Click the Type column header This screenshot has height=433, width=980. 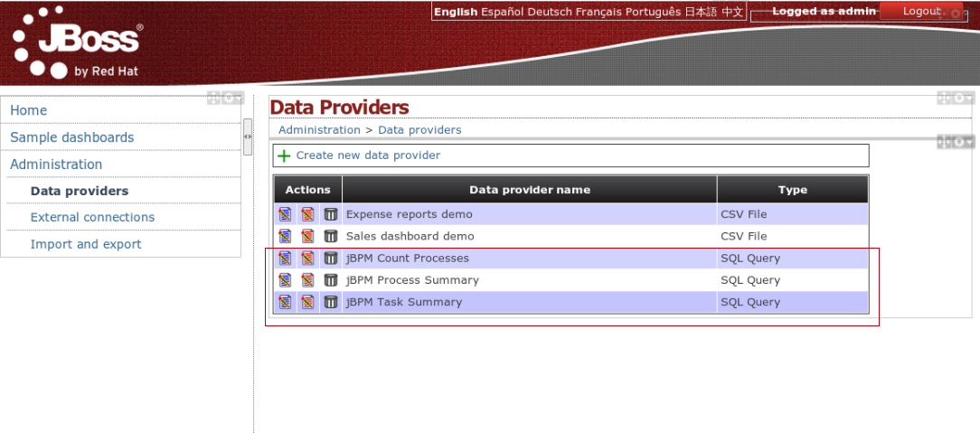pos(793,190)
